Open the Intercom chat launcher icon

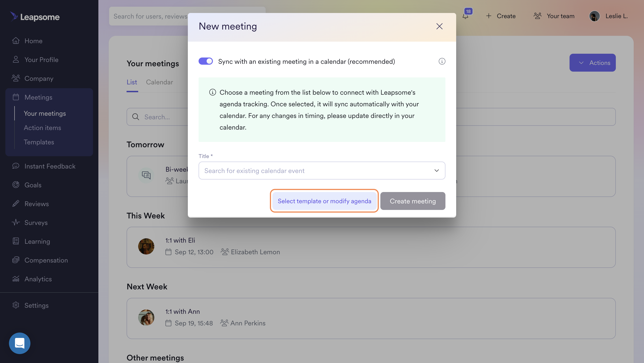(x=19, y=343)
